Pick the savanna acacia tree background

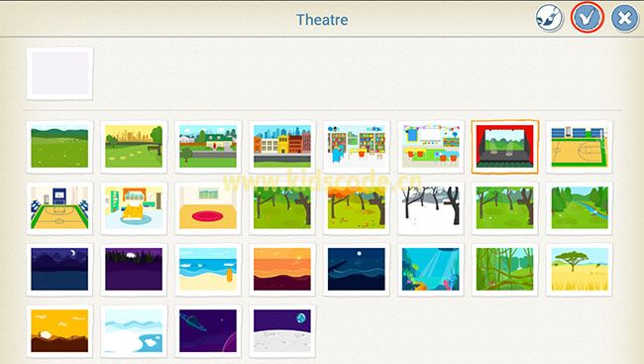point(580,270)
